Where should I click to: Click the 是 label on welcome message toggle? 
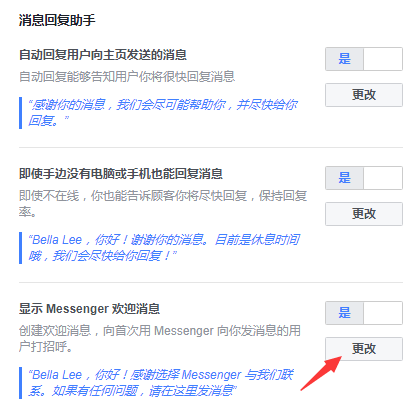tap(344, 313)
